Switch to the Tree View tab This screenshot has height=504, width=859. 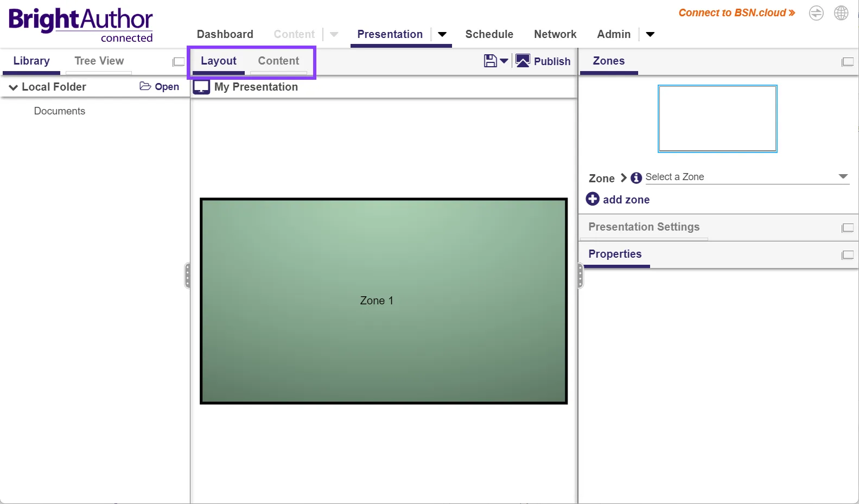tap(99, 61)
